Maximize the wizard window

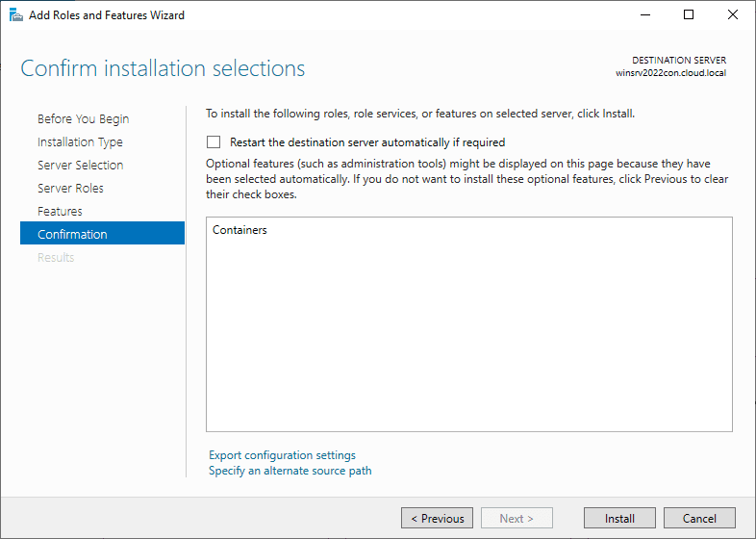tap(689, 15)
